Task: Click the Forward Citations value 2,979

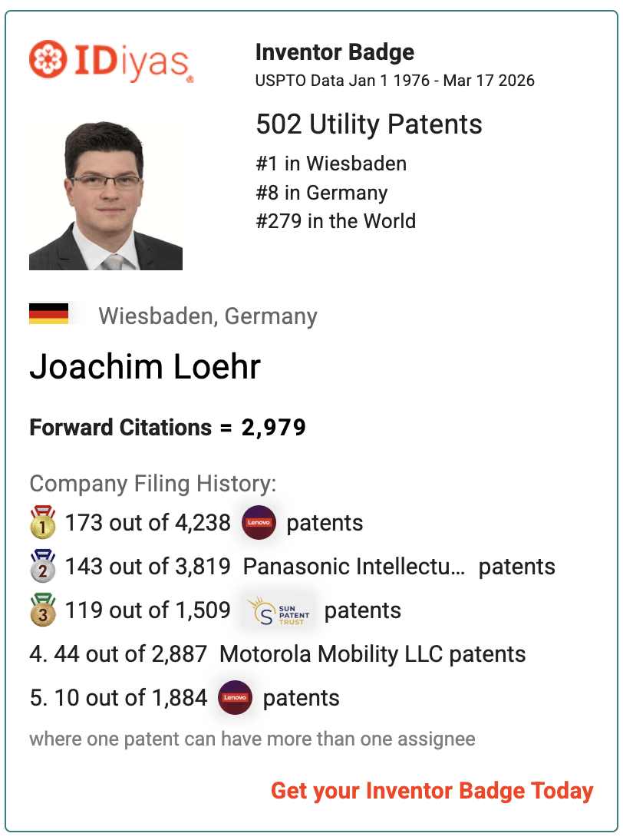Action: click(273, 428)
